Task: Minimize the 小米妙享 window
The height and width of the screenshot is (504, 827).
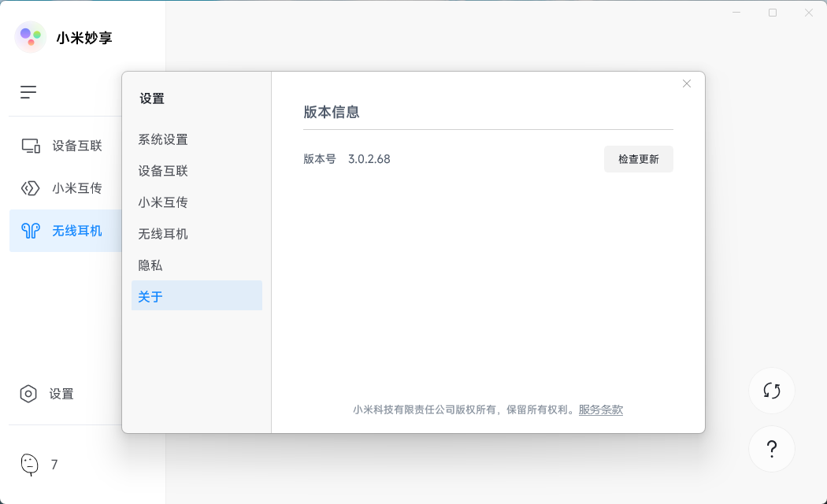Action: coord(736,13)
